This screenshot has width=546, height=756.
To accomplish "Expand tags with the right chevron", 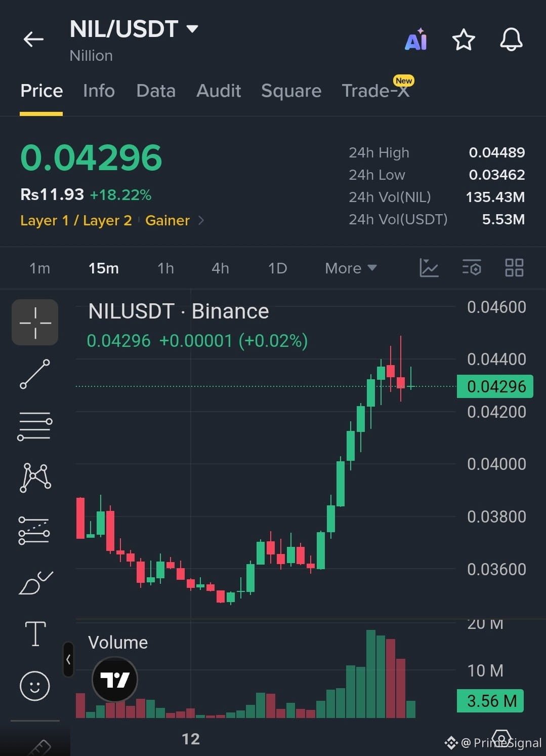I will [201, 220].
